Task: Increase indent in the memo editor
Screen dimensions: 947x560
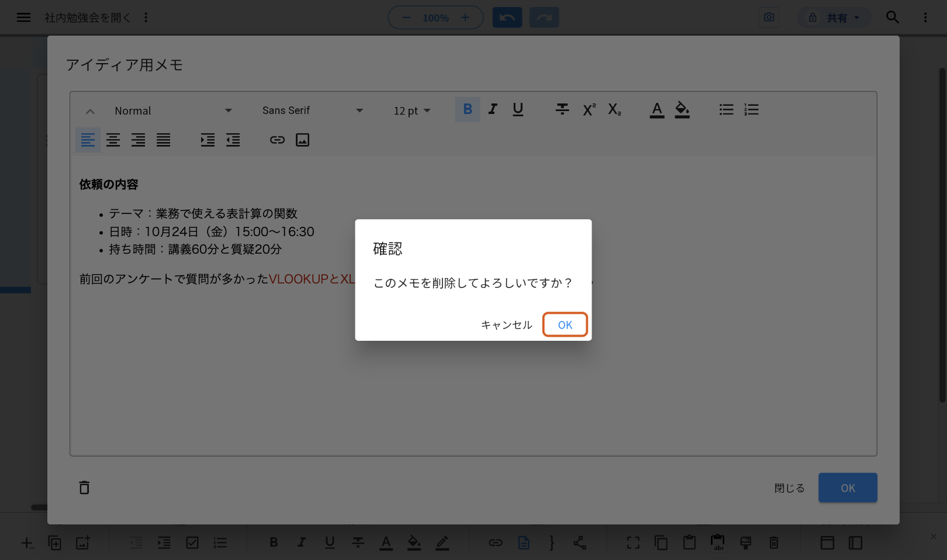Action: pos(208,140)
